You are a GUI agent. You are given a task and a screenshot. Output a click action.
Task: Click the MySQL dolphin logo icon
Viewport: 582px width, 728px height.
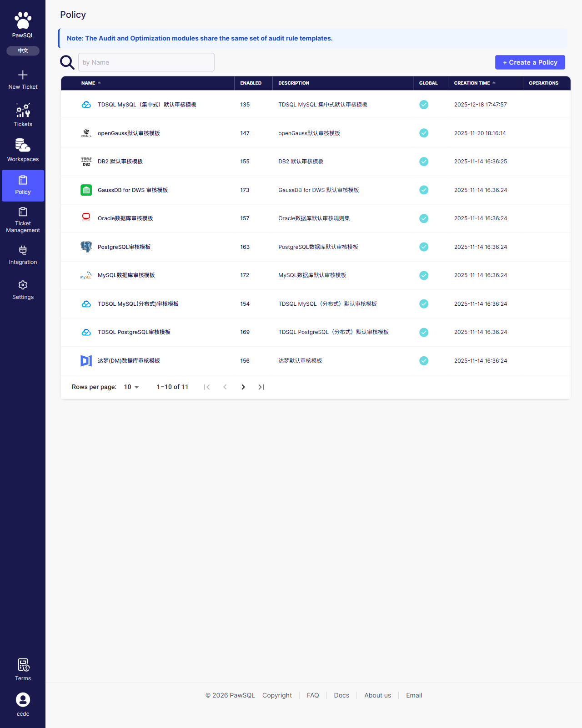point(86,275)
